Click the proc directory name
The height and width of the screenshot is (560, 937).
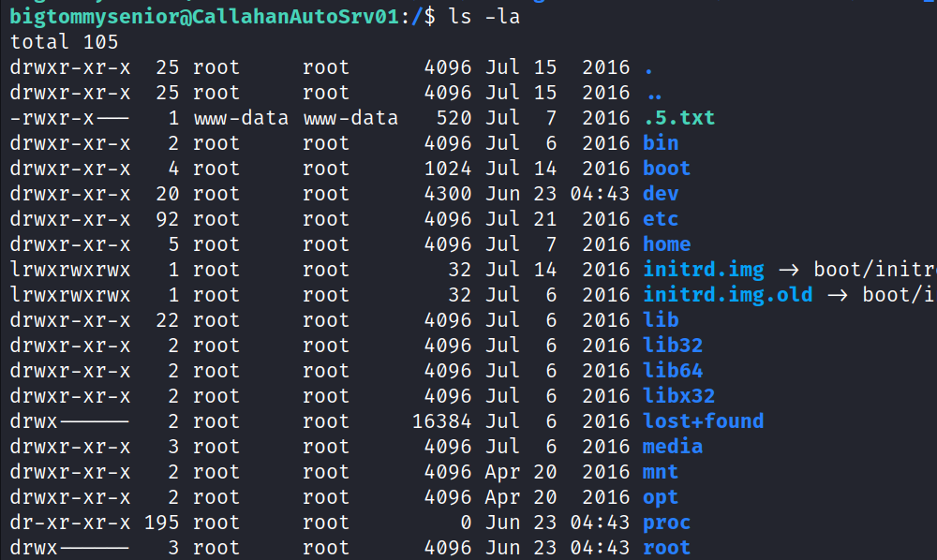click(666, 523)
